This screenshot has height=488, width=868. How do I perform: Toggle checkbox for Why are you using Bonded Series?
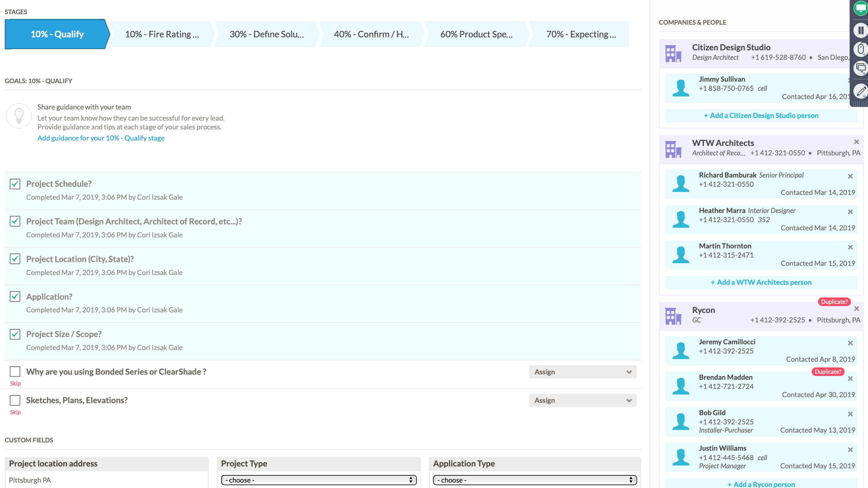(15, 371)
